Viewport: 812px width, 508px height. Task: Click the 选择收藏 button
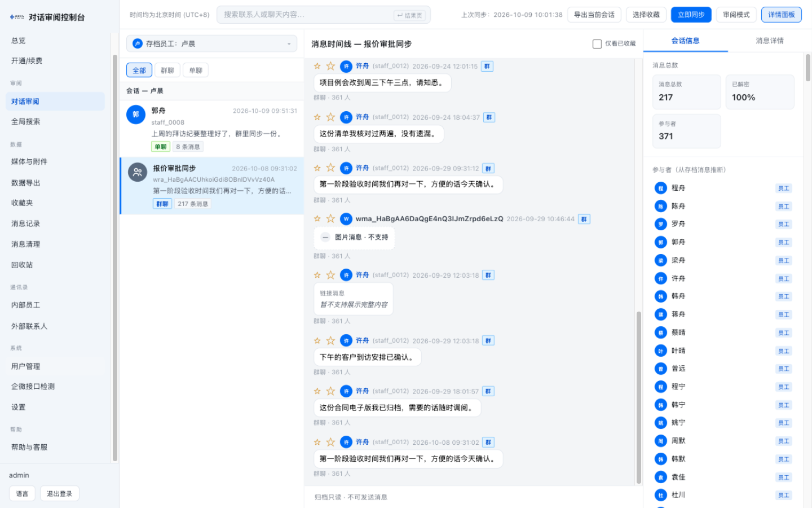point(646,15)
